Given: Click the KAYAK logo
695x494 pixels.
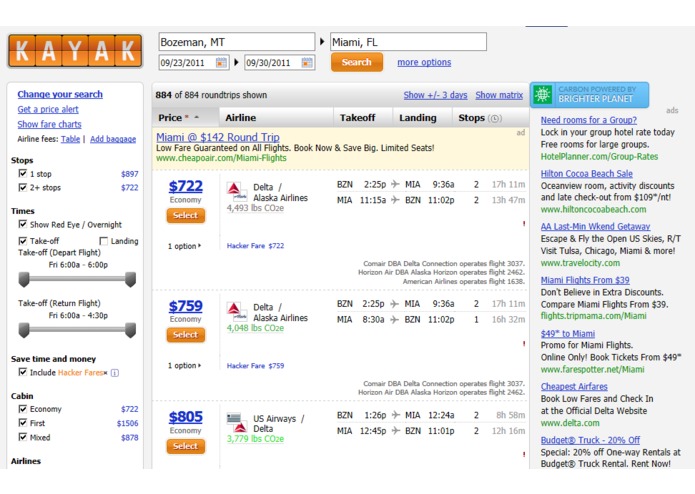Looking at the screenshot, I should [75, 51].
